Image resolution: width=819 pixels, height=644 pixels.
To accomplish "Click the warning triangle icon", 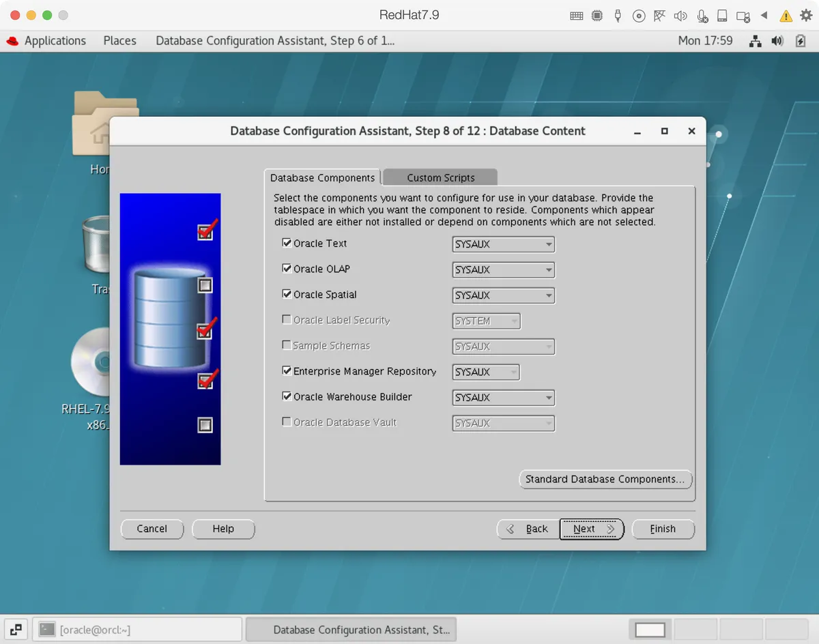I will pyautogui.click(x=784, y=15).
